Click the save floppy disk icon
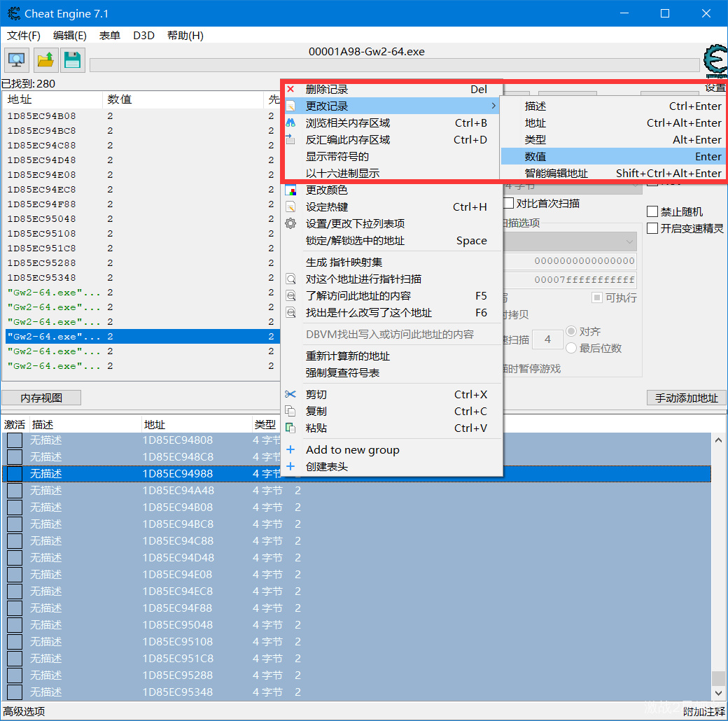The width and height of the screenshot is (728, 721). (72, 60)
